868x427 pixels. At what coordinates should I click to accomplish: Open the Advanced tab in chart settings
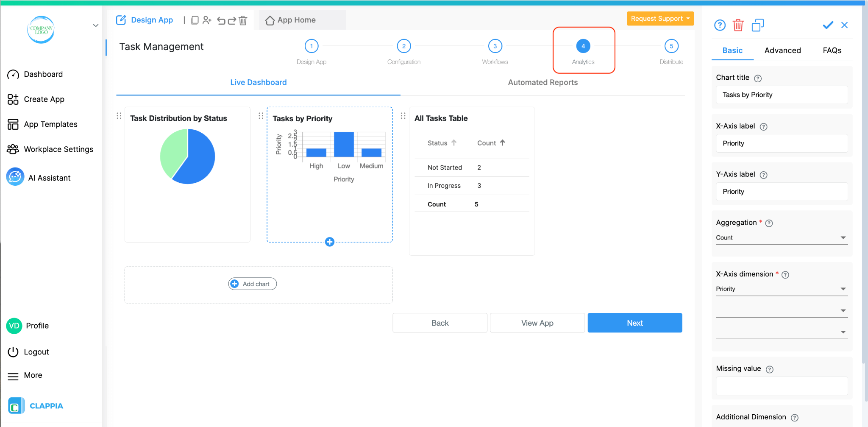[x=782, y=50]
